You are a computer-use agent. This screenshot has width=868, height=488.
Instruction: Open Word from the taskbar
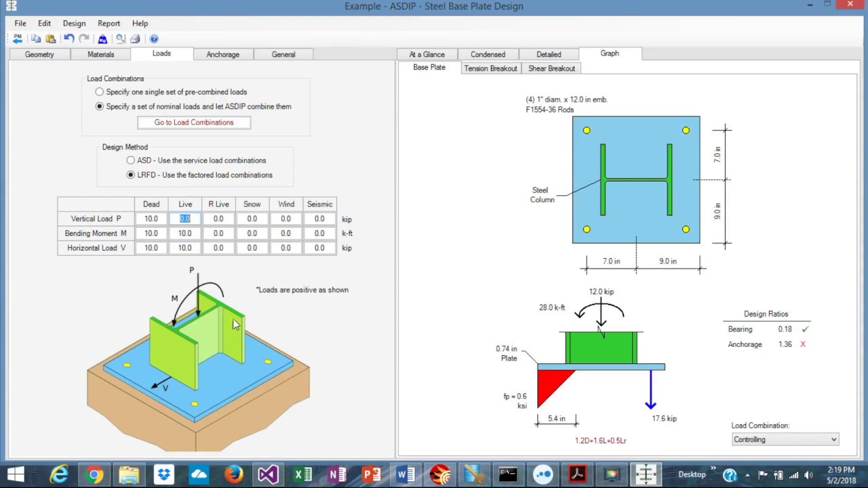coord(406,474)
